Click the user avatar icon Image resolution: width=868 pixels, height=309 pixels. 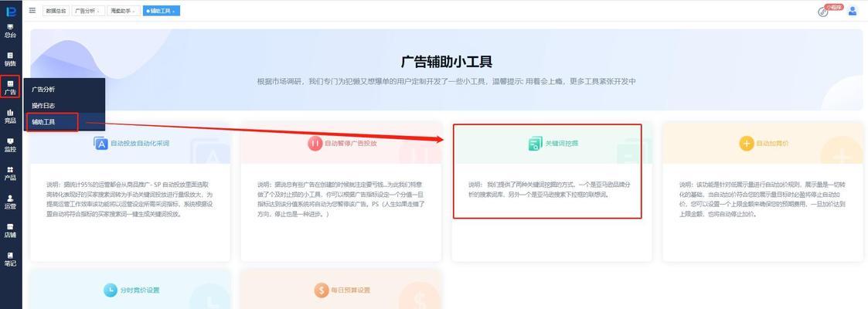(x=853, y=11)
